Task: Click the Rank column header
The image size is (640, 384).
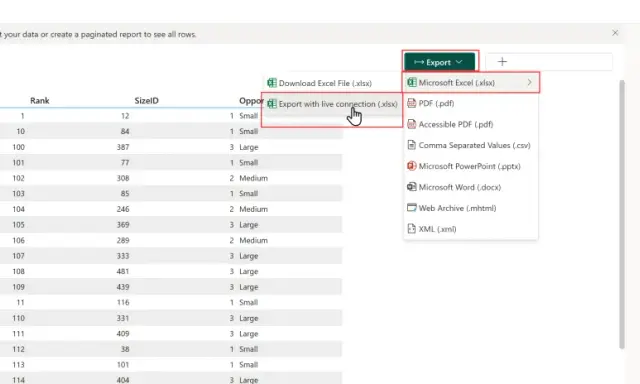Action: (40, 100)
